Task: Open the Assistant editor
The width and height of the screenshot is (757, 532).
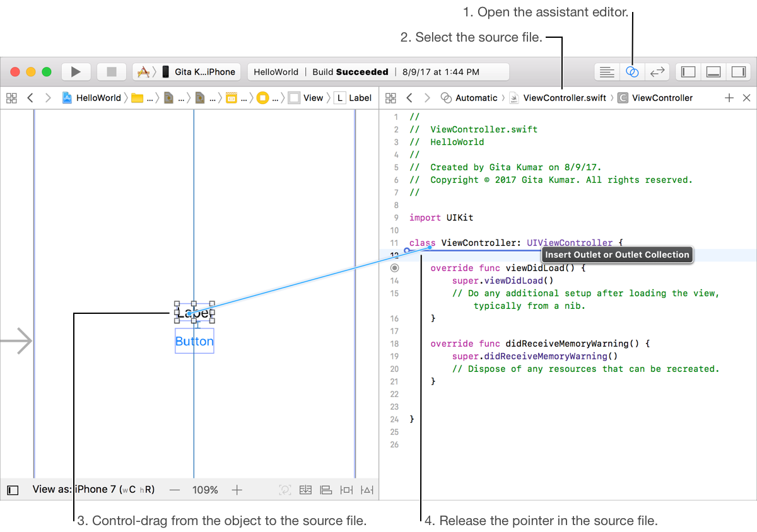Action: (632, 72)
